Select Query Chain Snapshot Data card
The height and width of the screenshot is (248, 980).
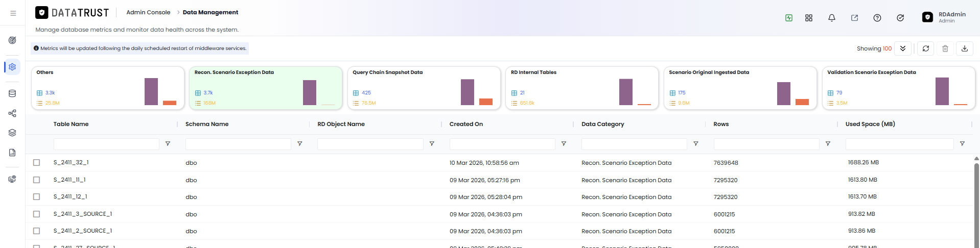click(x=424, y=88)
